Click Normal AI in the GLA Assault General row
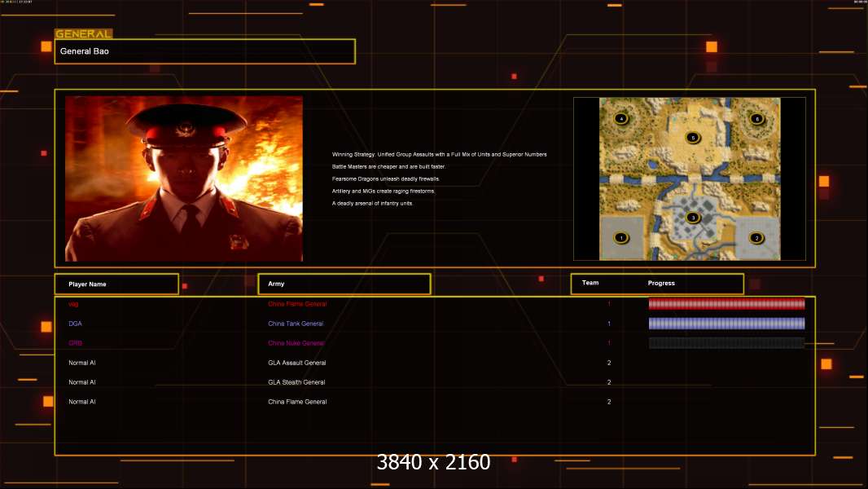Viewport: 868px width, 489px height. pos(82,363)
